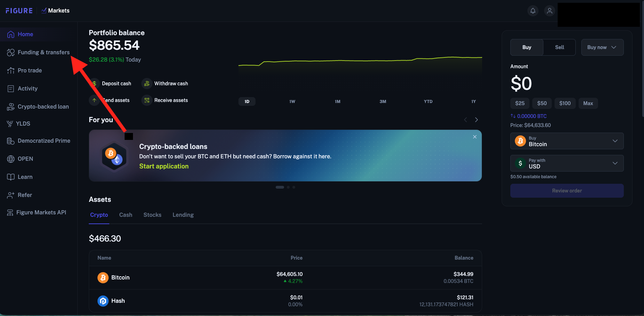Click the OPEN globe icon

click(11, 159)
